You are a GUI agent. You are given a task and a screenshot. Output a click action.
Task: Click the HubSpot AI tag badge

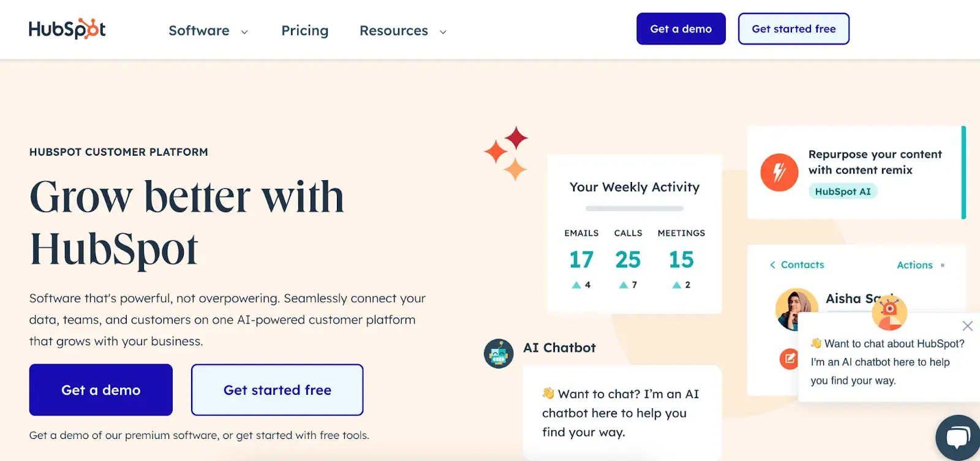(x=843, y=191)
